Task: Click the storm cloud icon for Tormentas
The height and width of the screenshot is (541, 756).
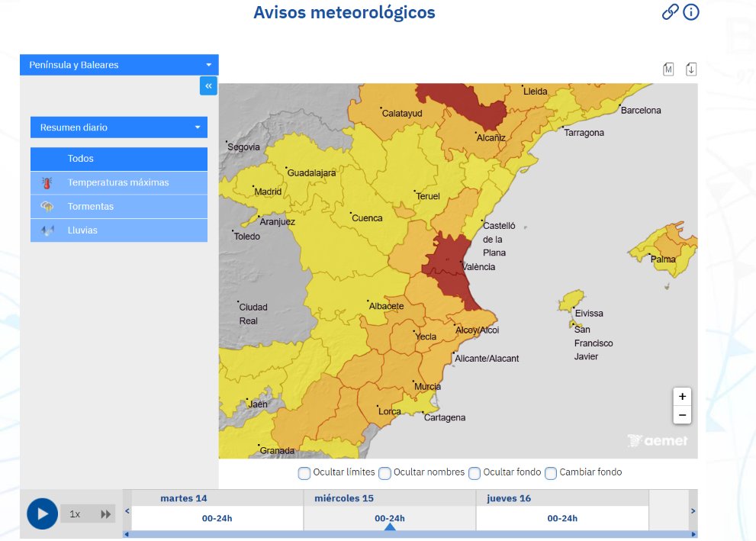Action: click(47, 207)
